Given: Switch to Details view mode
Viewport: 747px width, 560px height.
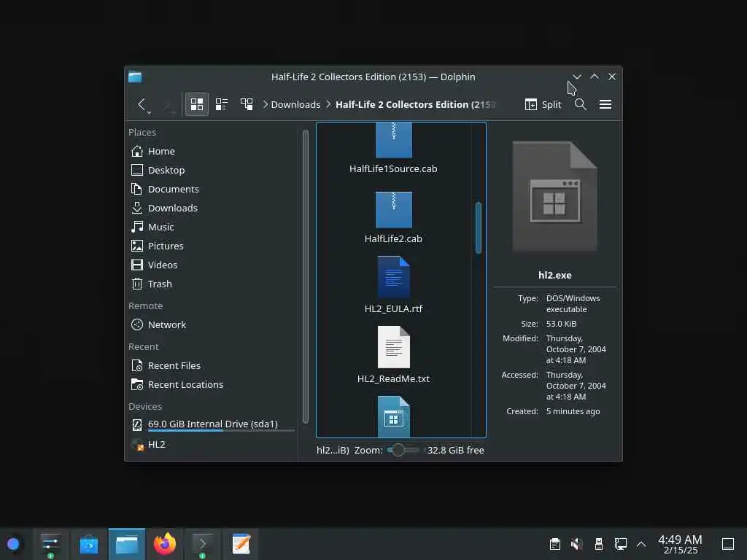Looking at the screenshot, I should [247, 104].
